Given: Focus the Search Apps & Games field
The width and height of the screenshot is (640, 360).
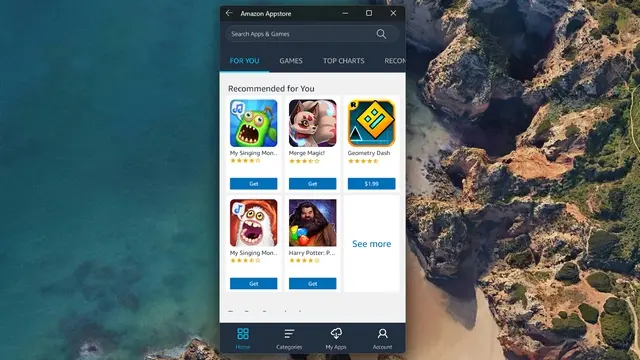Looking at the screenshot, I should click(312, 34).
